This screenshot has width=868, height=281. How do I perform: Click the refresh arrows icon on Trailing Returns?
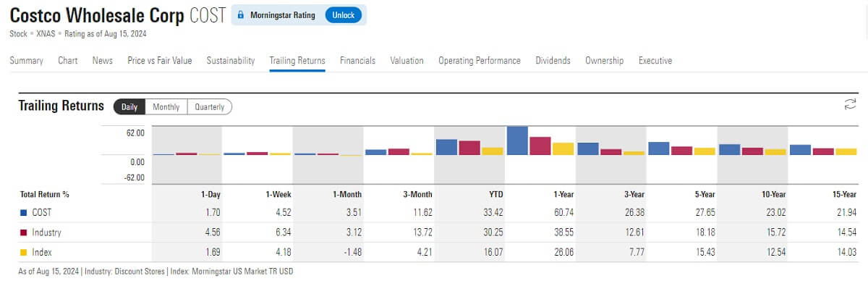[x=850, y=105]
